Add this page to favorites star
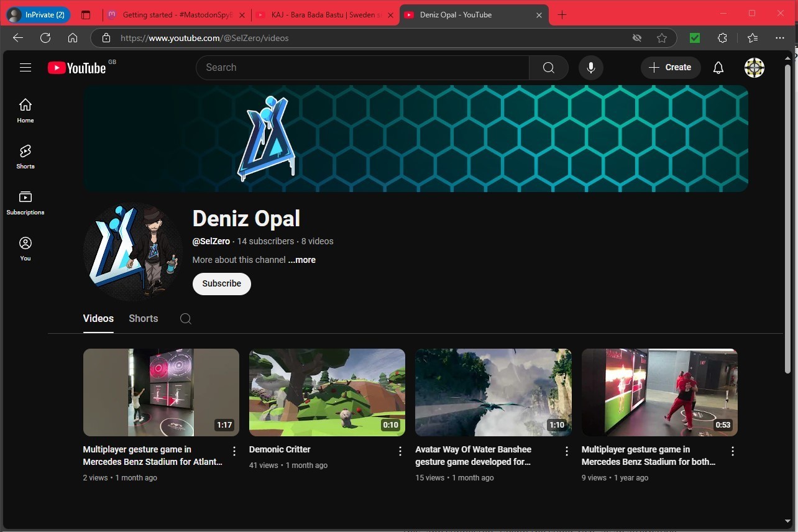The width and height of the screenshot is (798, 532). click(662, 38)
